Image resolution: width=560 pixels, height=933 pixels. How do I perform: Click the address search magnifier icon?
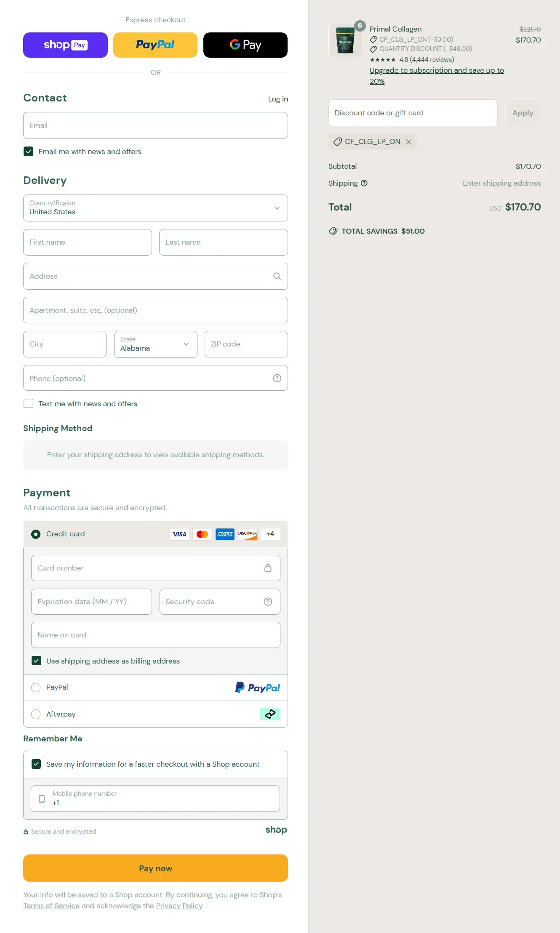277,276
